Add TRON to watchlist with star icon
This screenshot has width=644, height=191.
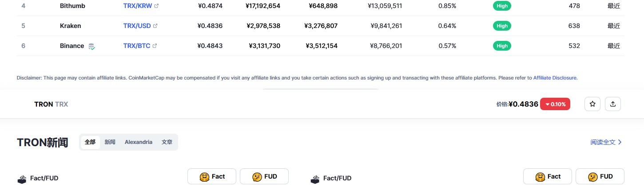tap(592, 104)
